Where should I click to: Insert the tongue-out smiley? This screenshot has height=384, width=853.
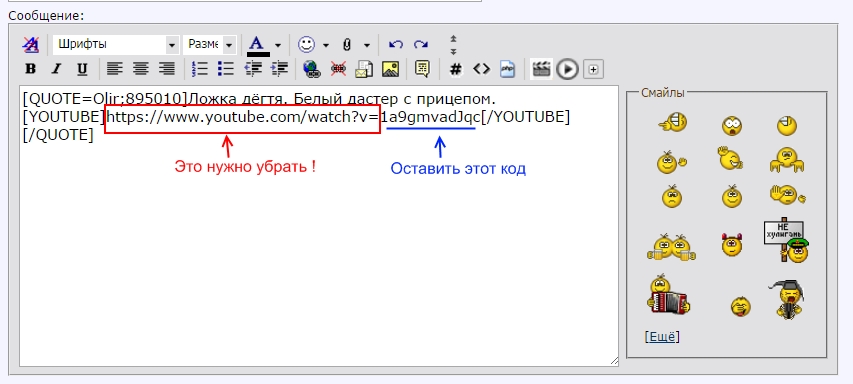click(740, 306)
